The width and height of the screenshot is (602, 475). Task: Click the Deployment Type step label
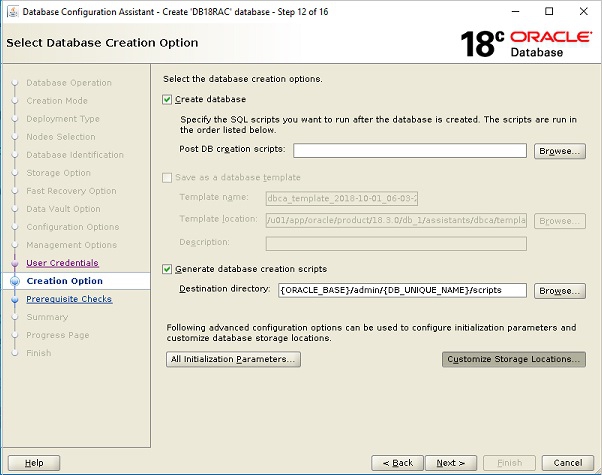[x=63, y=119]
